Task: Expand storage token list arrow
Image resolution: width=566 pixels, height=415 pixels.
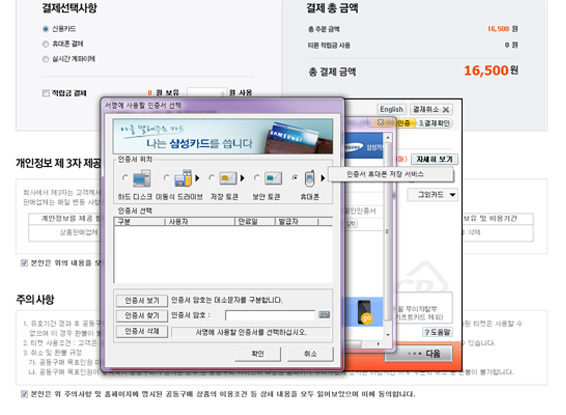Action: (242, 178)
